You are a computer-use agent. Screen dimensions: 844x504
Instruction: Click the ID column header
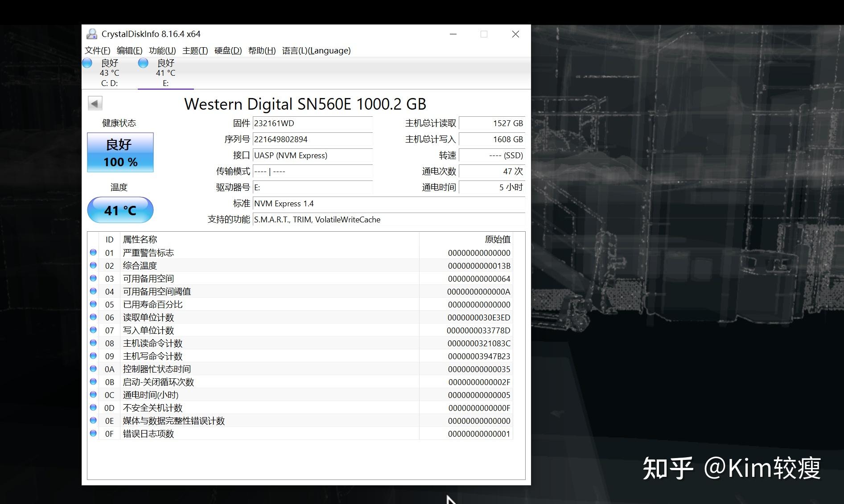click(x=110, y=239)
